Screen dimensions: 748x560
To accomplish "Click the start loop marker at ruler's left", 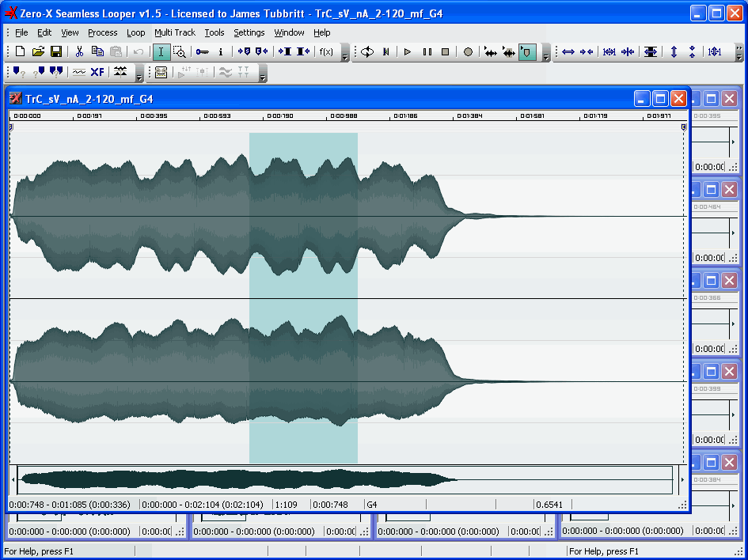I will (x=11, y=127).
